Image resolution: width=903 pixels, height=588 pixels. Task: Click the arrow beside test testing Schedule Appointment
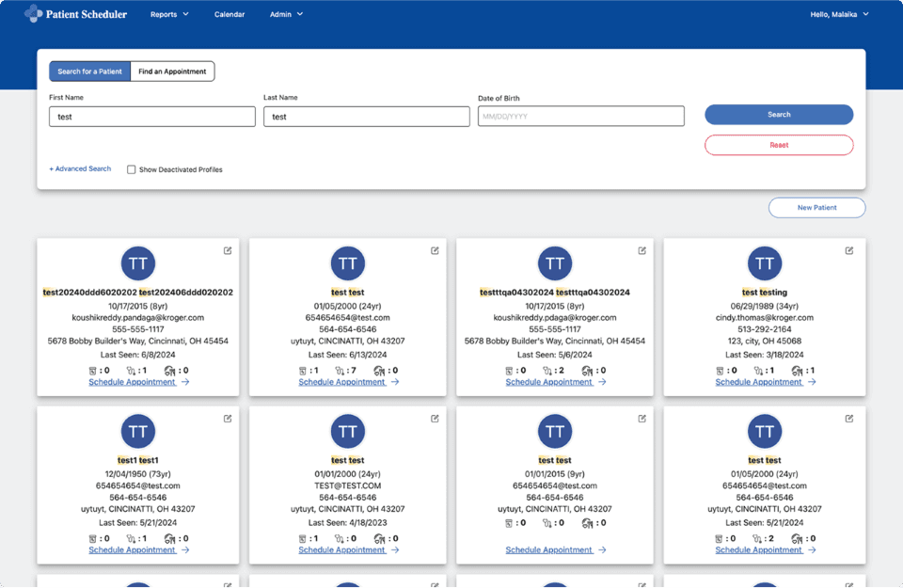(812, 382)
